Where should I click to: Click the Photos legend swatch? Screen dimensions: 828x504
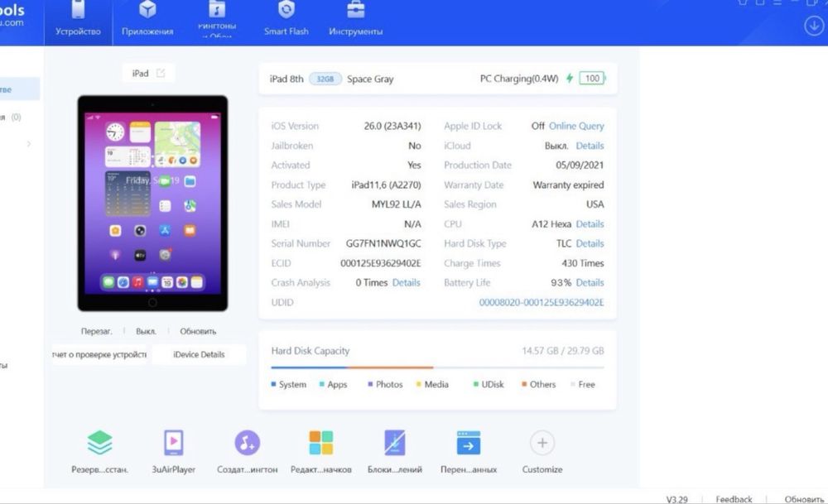click(x=370, y=384)
